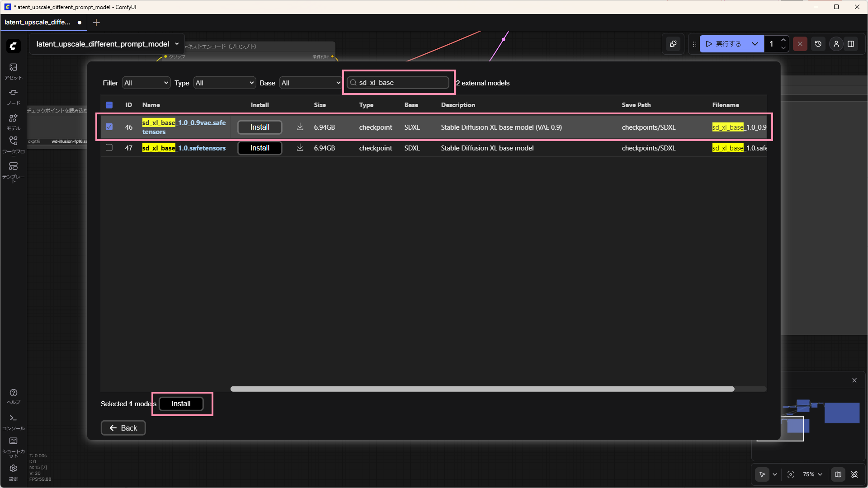Open the Filter dropdown

[x=146, y=83]
